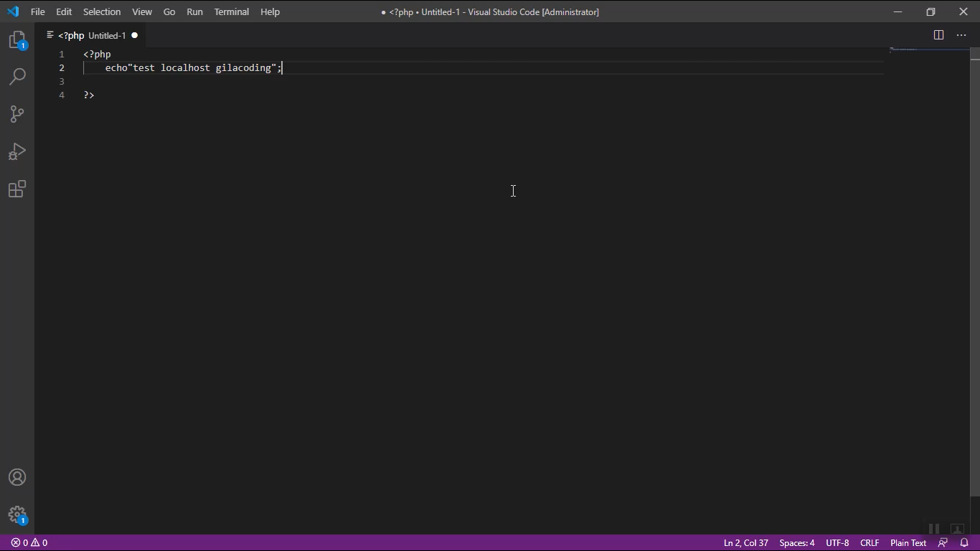
Task: Click line number 3 in gutter
Action: coord(62,82)
